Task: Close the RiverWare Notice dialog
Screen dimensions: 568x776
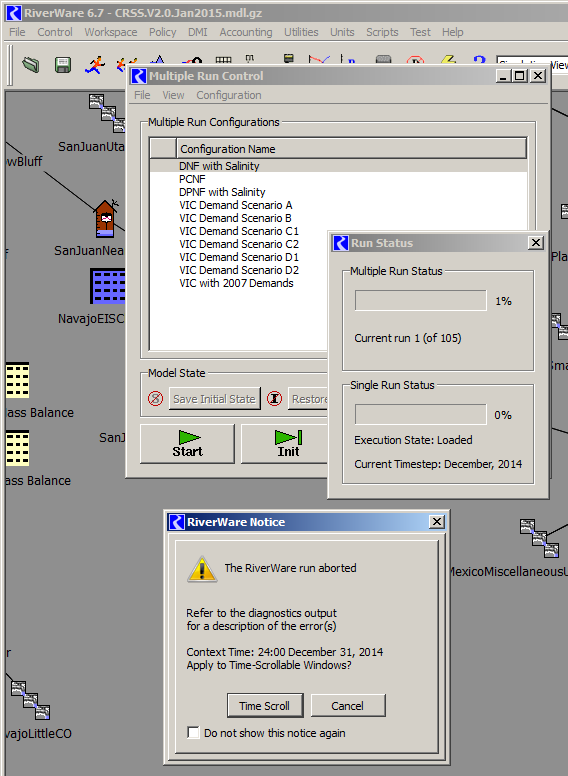Action: pos(436,522)
